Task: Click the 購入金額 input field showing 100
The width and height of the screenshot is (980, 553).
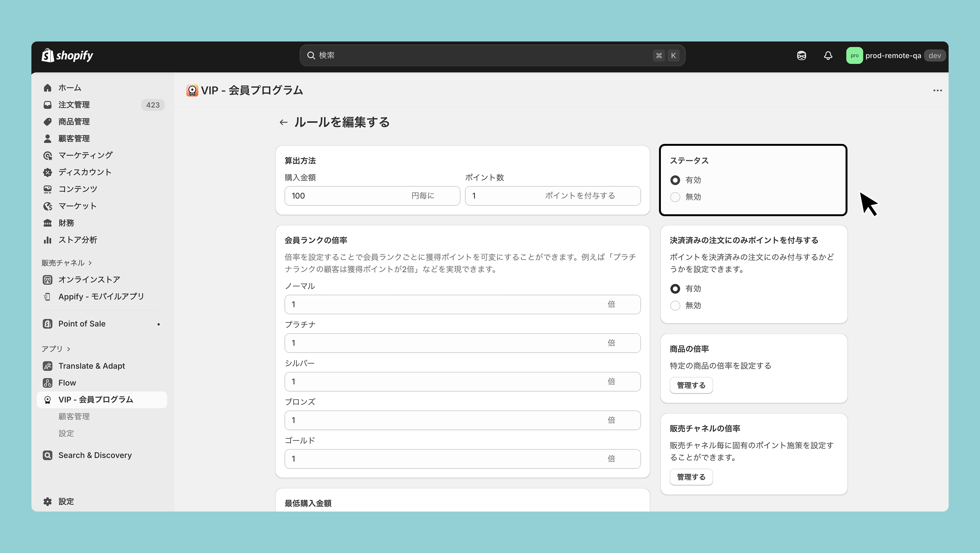Action: pos(372,196)
